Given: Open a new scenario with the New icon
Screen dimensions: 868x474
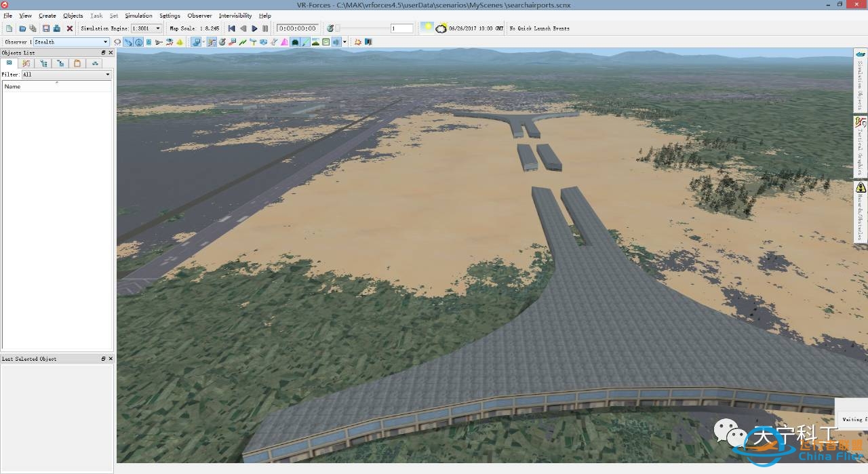Looking at the screenshot, I should point(9,28).
